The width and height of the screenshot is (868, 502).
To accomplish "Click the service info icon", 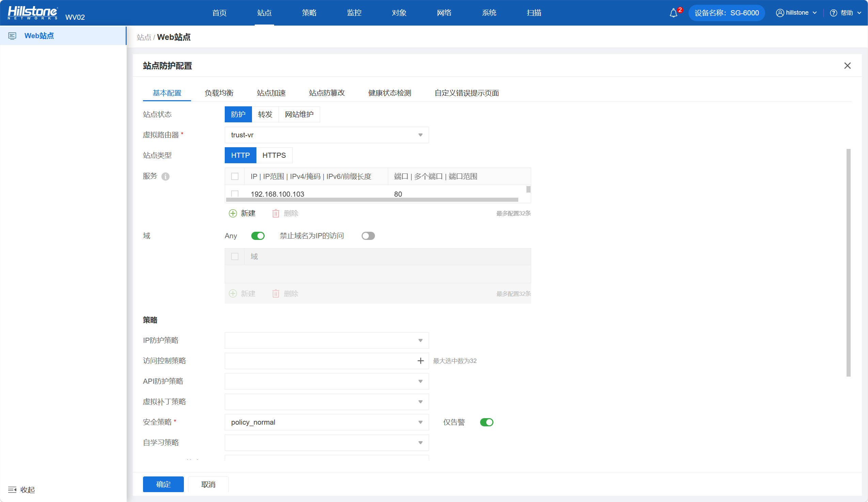I will pos(165,177).
